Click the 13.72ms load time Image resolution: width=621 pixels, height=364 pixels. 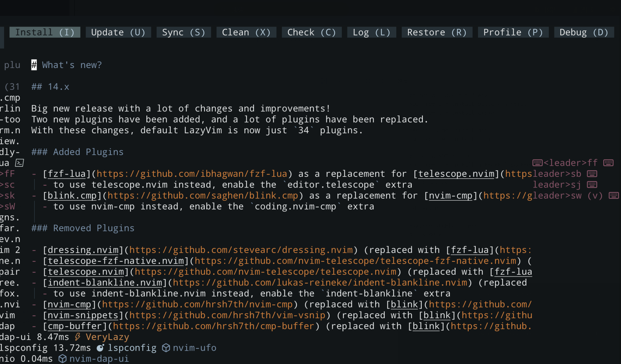[72, 348]
